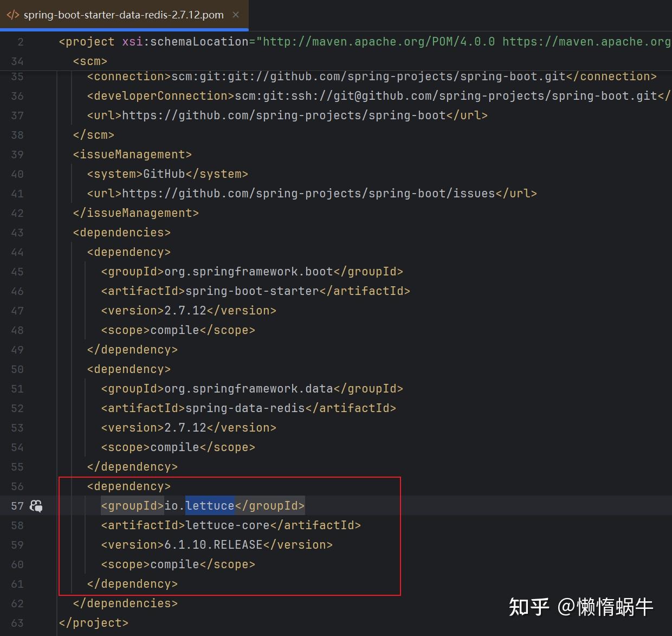The image size is (672, 636).
Task: Click the </dependency> tag on line 61
Action: point(132,584)
